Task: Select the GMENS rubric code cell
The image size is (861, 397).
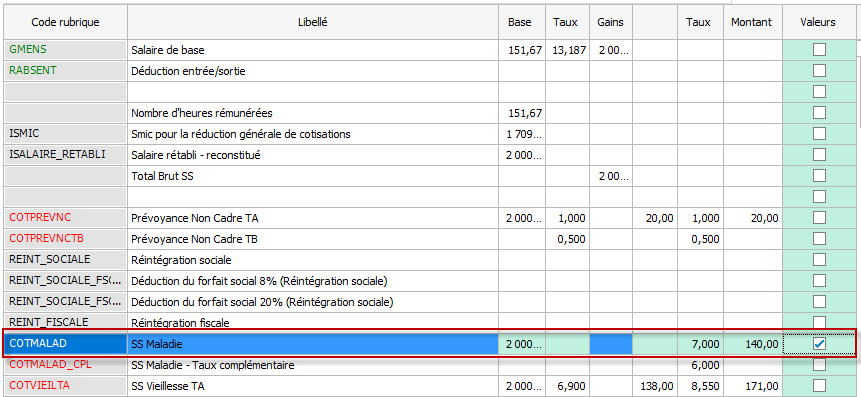Action: click(x=65, y=50)
